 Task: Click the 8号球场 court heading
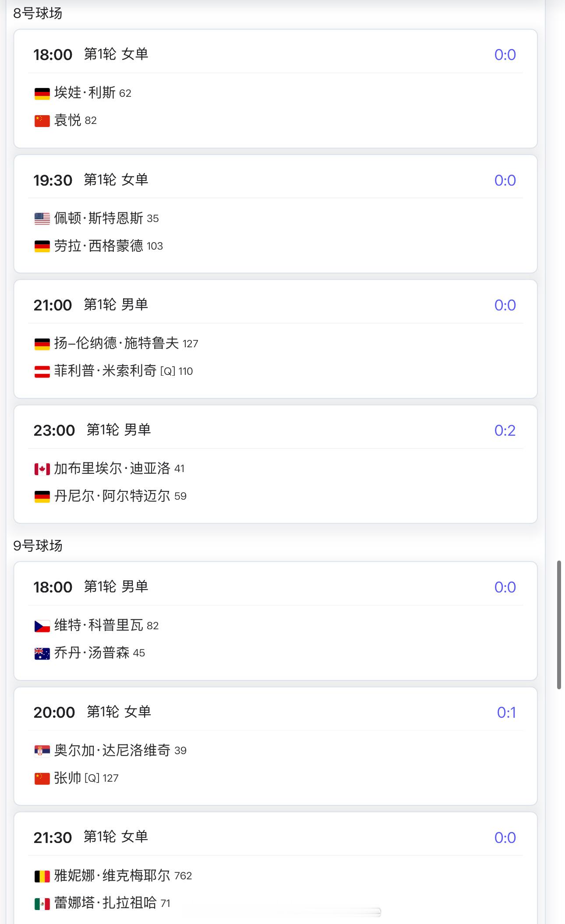[38, 14]
